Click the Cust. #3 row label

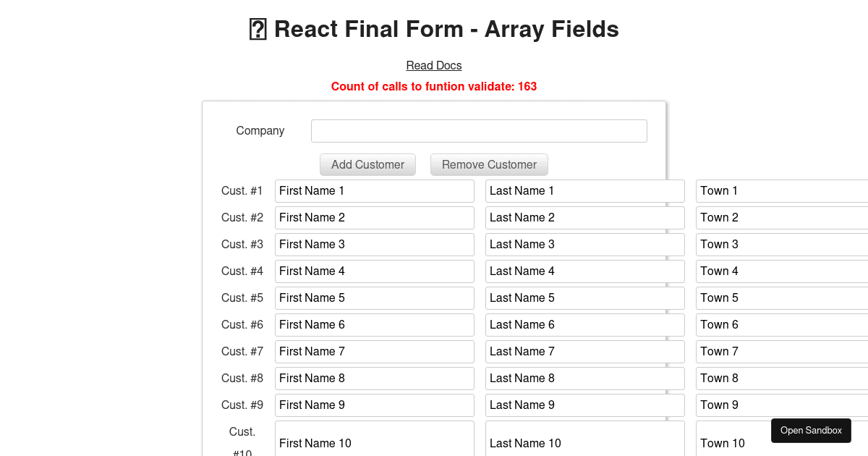click(x=242, y=245)
